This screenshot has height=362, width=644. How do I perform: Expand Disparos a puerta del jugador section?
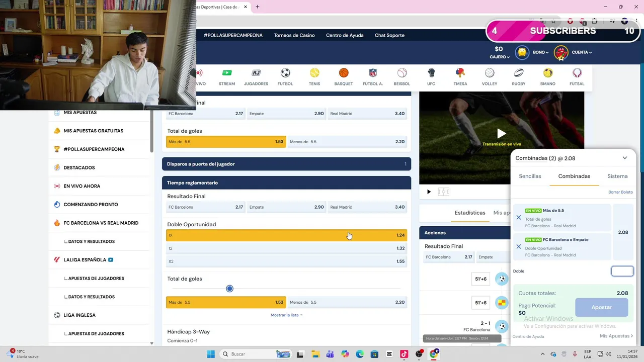[286, 164]
